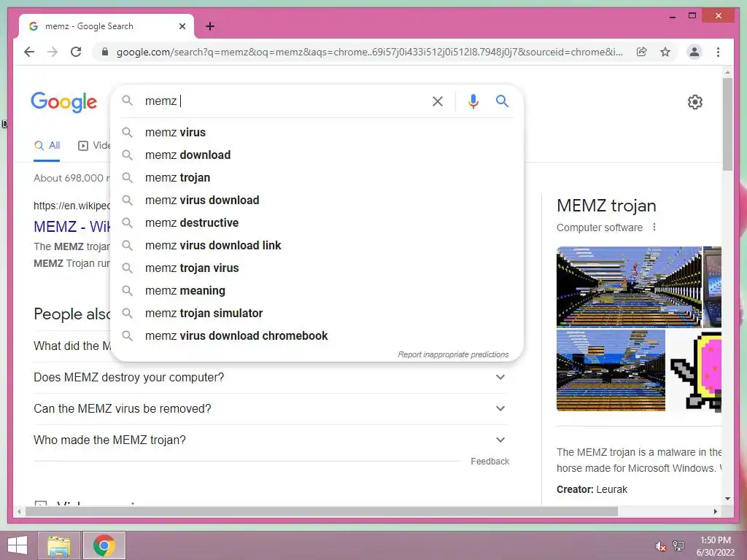Click the Chrome icon in the taskbar
The image size is (747, 560).
tap(104, 545)
